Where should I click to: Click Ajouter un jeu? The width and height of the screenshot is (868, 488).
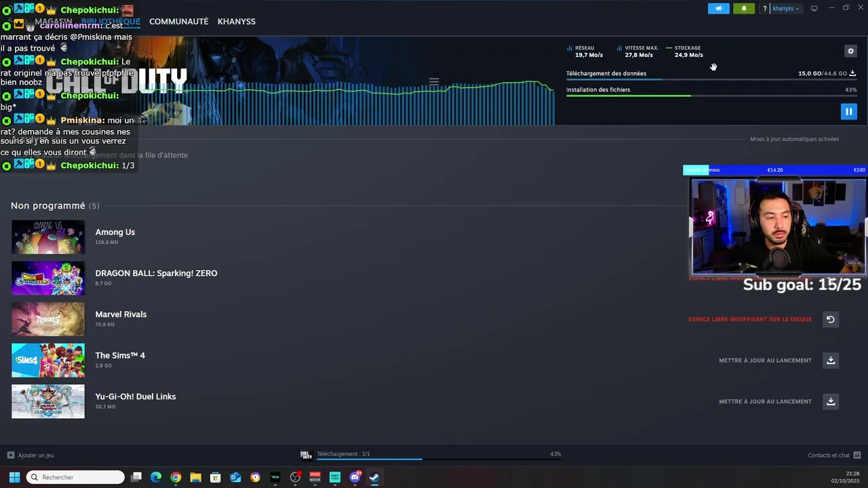pyautogui.click(x=31, y=455)
